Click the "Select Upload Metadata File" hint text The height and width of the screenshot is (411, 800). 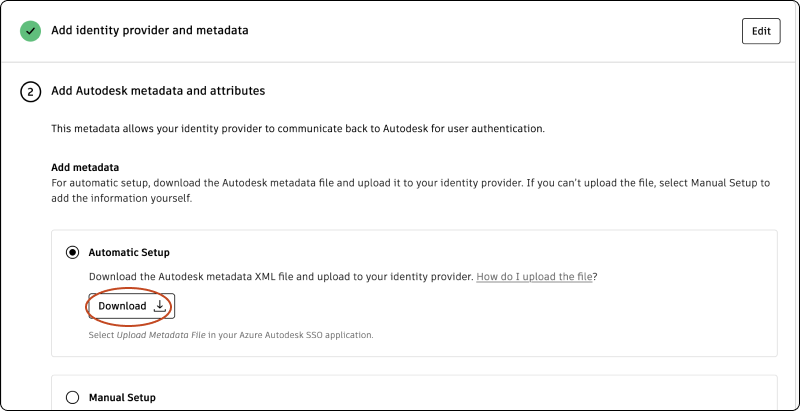click(231, 335)
